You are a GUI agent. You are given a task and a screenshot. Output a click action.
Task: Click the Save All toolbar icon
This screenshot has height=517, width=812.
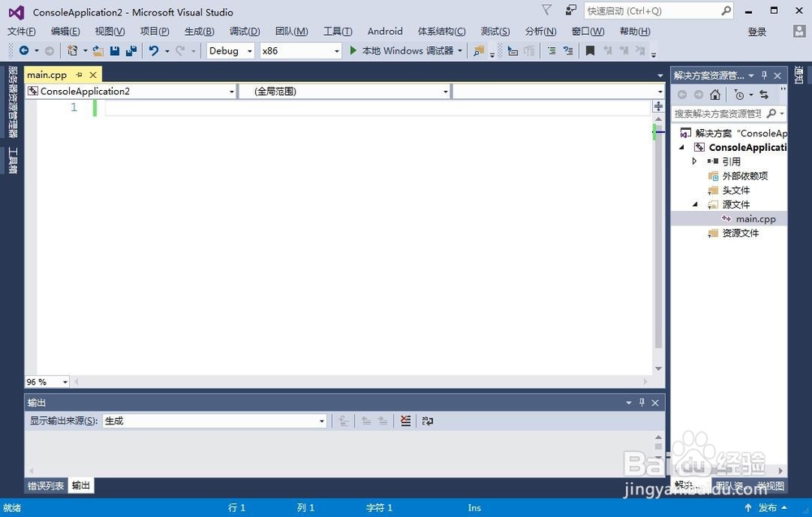pyautogui.click(x=131, y=50)
